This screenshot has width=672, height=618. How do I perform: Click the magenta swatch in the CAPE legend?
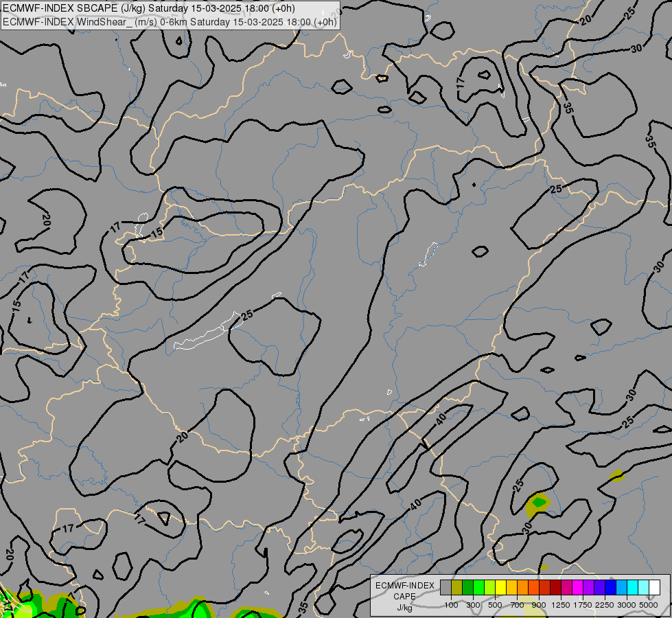(x=578, y=587)
